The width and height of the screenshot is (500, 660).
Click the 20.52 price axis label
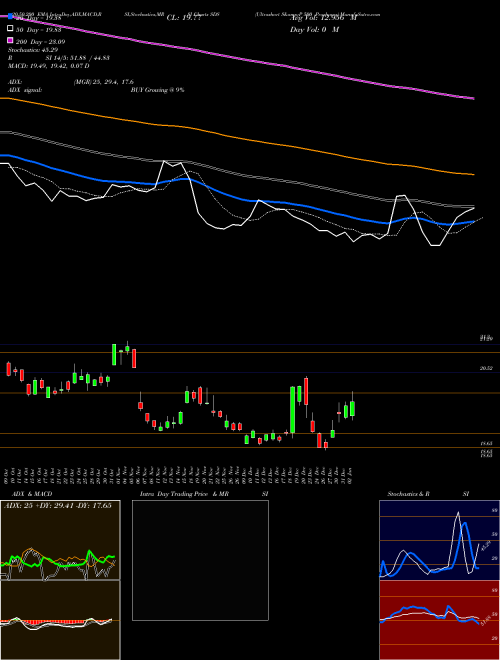(486, 368)
